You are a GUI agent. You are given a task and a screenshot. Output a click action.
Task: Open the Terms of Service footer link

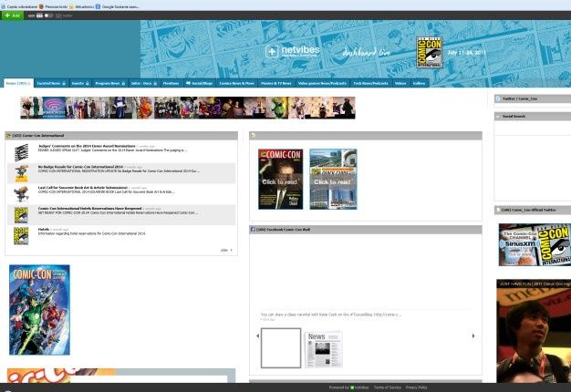click(387, 387)
